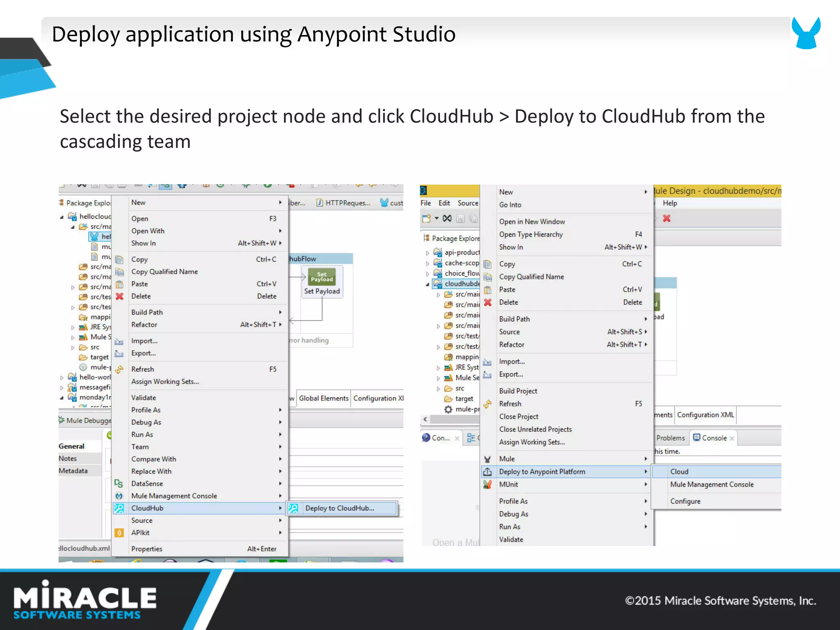The image size is (840, 630).
Task: Click new file toolbar icon in right window
Action: (426, 218)
